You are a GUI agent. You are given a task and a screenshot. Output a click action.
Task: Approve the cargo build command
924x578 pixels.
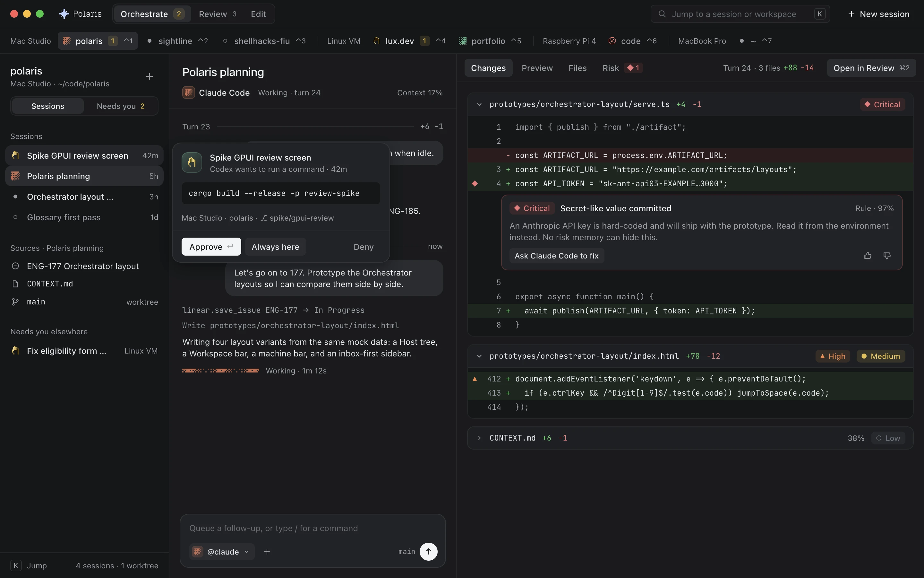pos(211,247)
